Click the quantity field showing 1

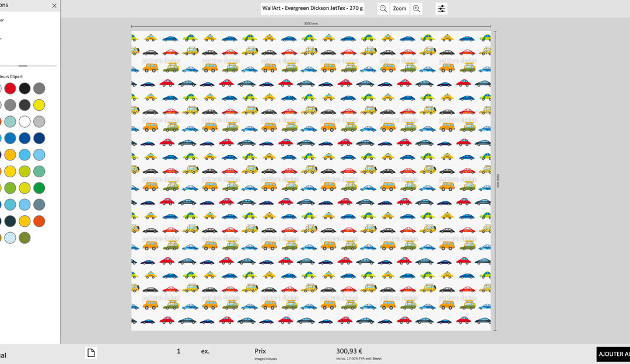click(179, 351)
